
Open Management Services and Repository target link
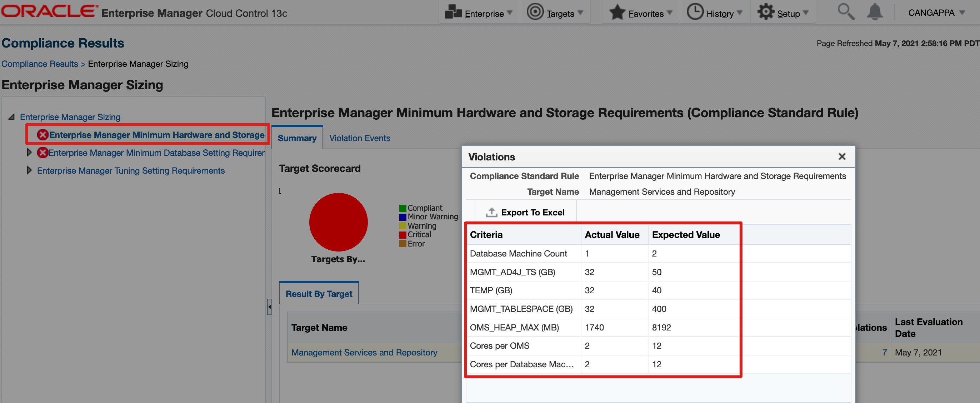(x=364, y=352)
